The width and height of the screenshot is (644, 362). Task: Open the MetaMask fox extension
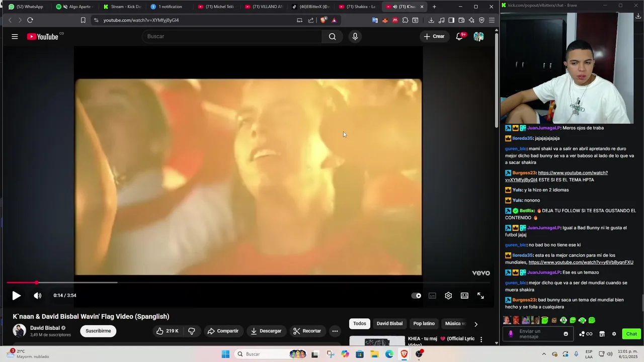[x=385, y=20]
